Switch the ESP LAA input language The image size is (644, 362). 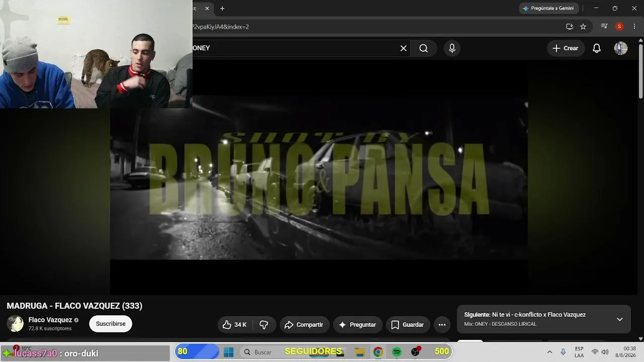579,352
